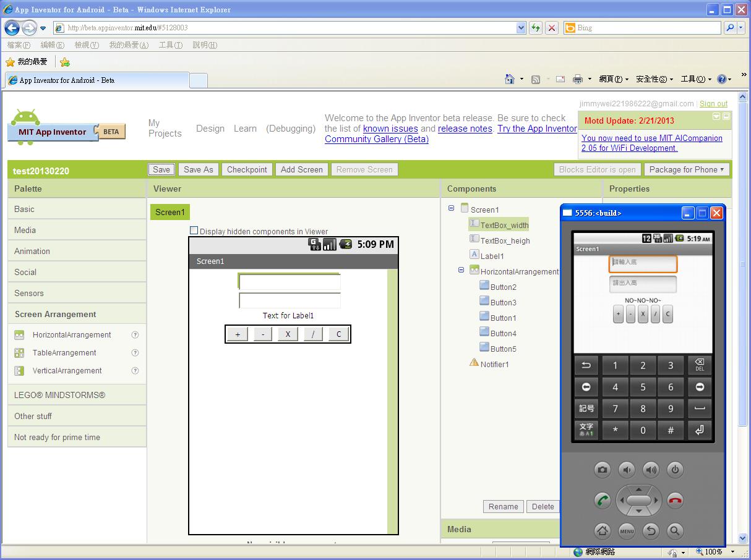Click the read mail icon
The width and height of the screenshot is (751, 560).
tap(560, 79)
